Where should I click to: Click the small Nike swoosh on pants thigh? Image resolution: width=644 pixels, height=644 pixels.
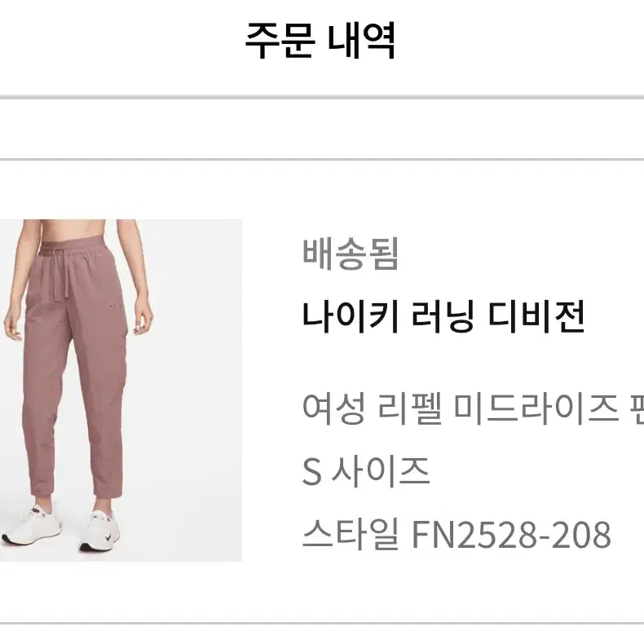click(x=113, y=305)
